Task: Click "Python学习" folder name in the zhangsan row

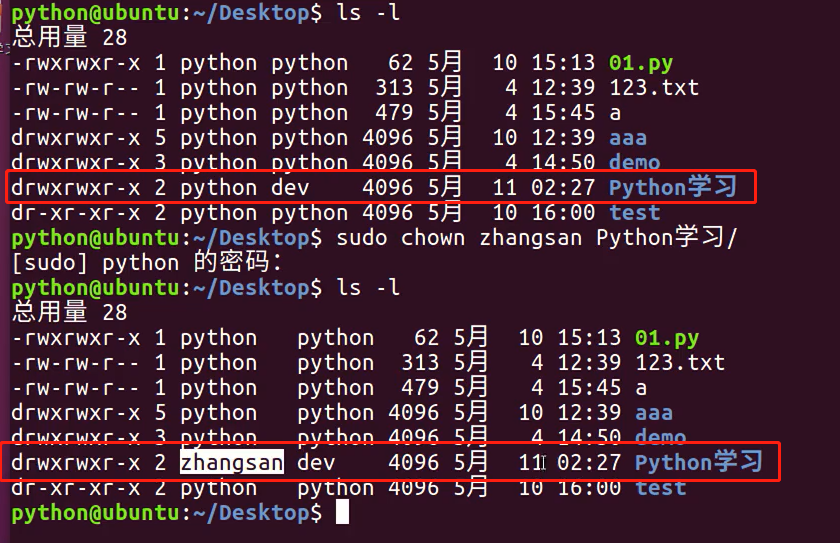Action: 699,462
